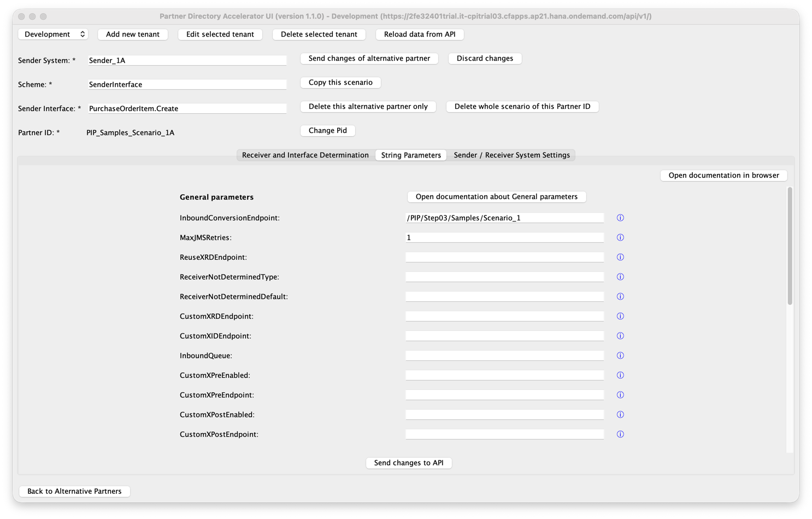The width and height of the screenshot is (812, 519).
Task: Click info icon for CustomXPostEndpoint
Action: pyautogui.click(x=620, y=434)
